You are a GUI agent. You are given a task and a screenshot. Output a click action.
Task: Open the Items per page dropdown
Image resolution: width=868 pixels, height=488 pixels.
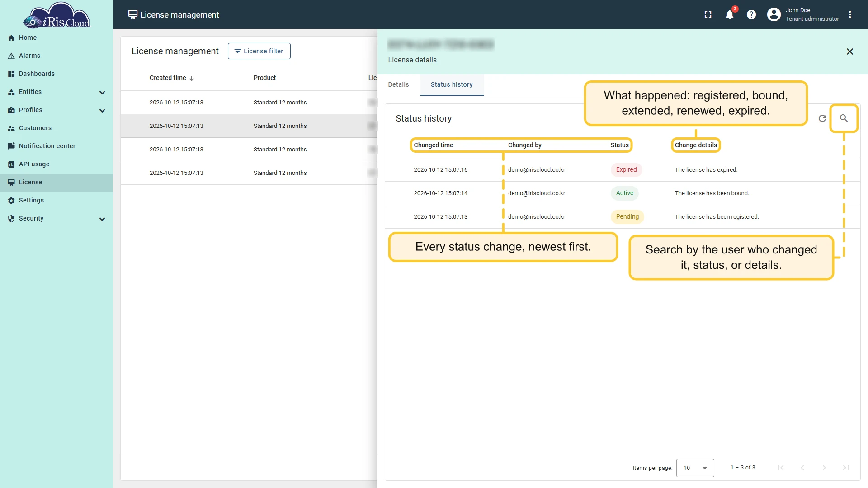pos(695,468)
